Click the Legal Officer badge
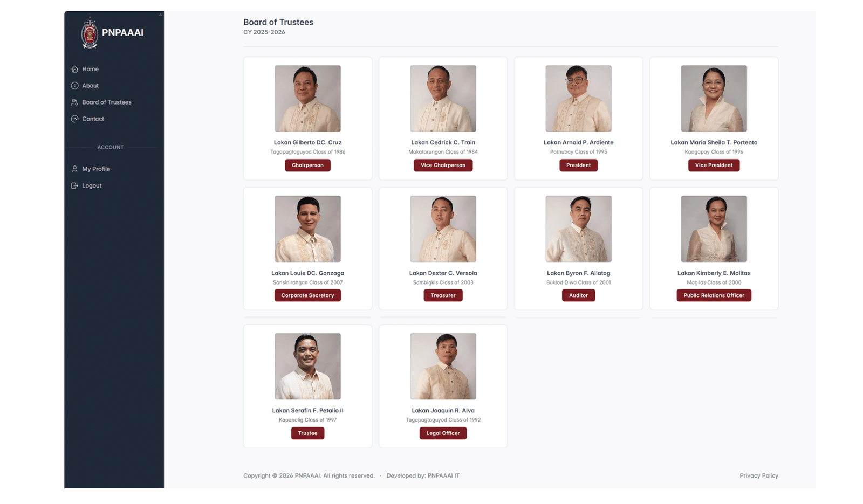The width and height of the screenshot is (863, 504). click(443, 433)
